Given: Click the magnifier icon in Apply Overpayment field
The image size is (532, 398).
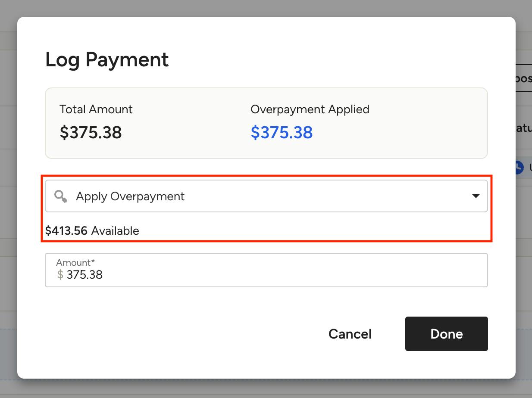Looking at the screenshot, I should (61, 196).
